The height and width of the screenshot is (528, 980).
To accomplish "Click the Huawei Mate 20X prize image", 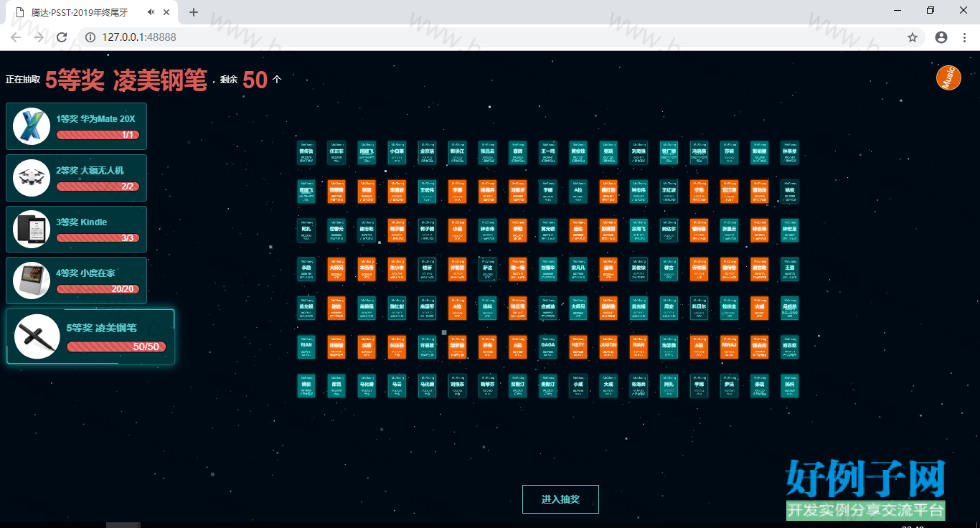I will (x=32, y=126).
